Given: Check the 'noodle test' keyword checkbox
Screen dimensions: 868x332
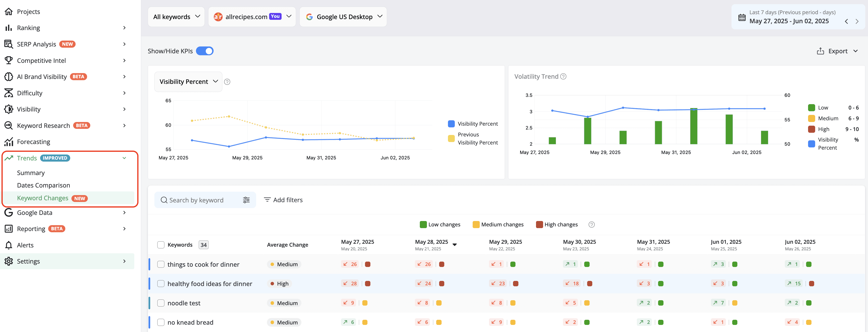Looking at the screenshot, I should coord(161,303).
